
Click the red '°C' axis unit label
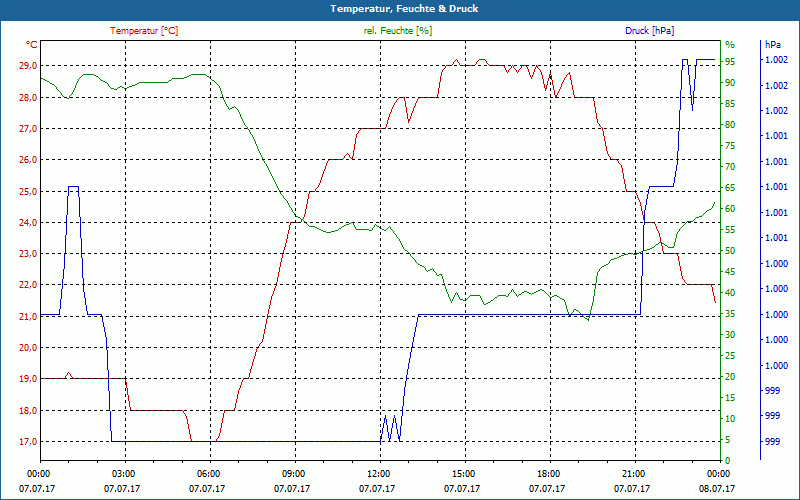coord(32,45)
